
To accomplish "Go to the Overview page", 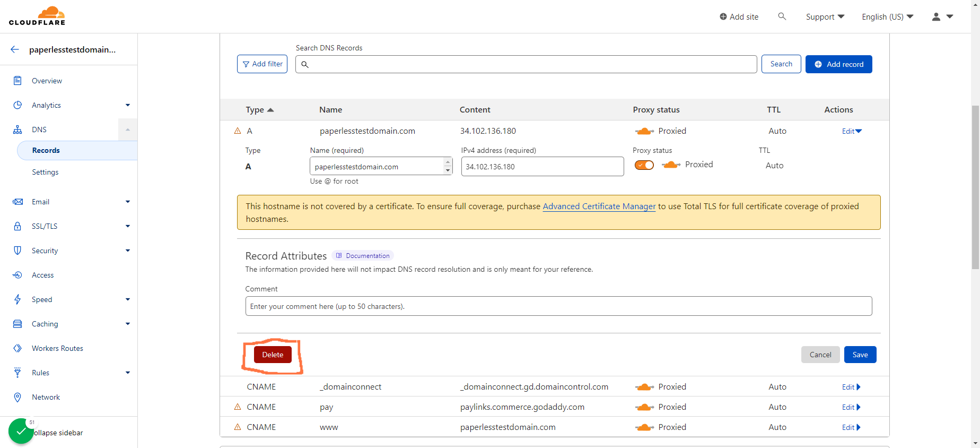I will tap(47, 81).
